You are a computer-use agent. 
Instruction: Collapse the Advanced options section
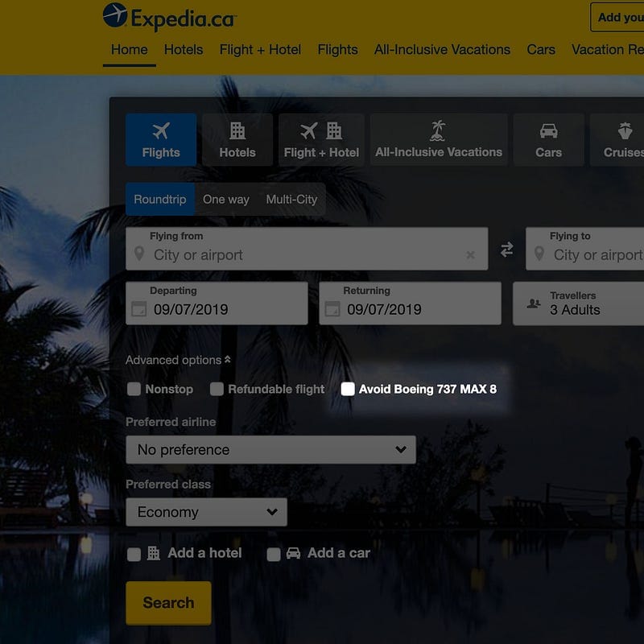coord(178,361)
